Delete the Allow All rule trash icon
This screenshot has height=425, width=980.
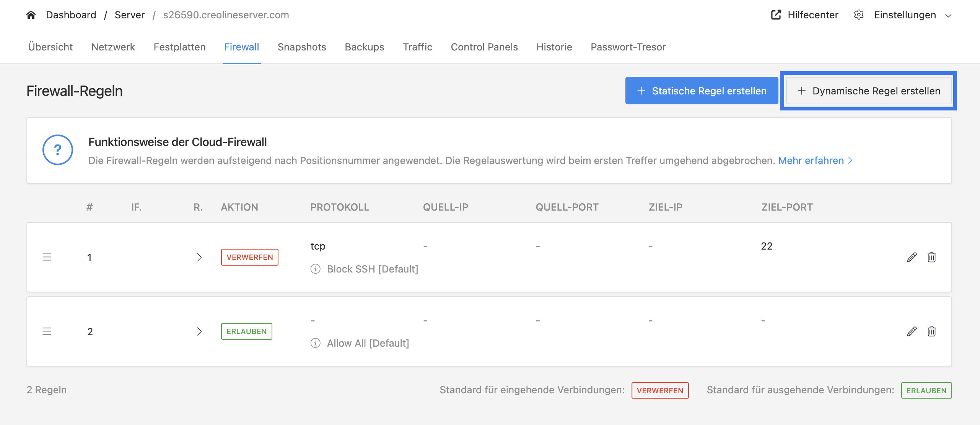tap(931, 331)
